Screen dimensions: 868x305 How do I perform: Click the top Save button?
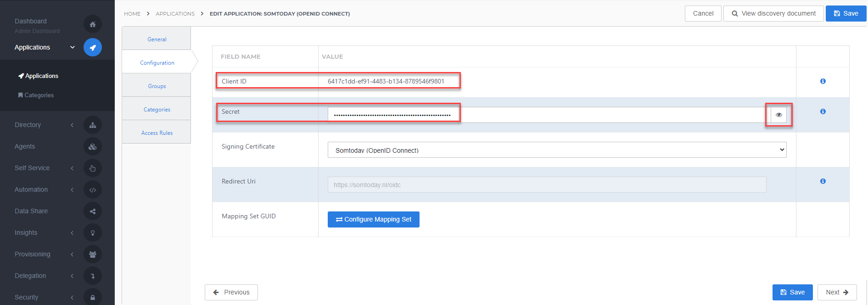coord(846,13)
